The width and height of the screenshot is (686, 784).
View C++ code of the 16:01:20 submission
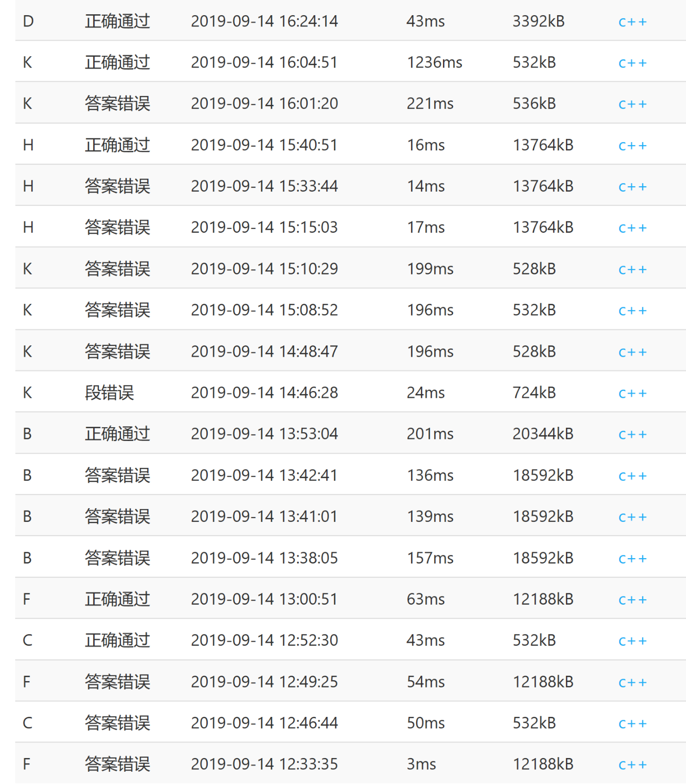pos(632,104)
